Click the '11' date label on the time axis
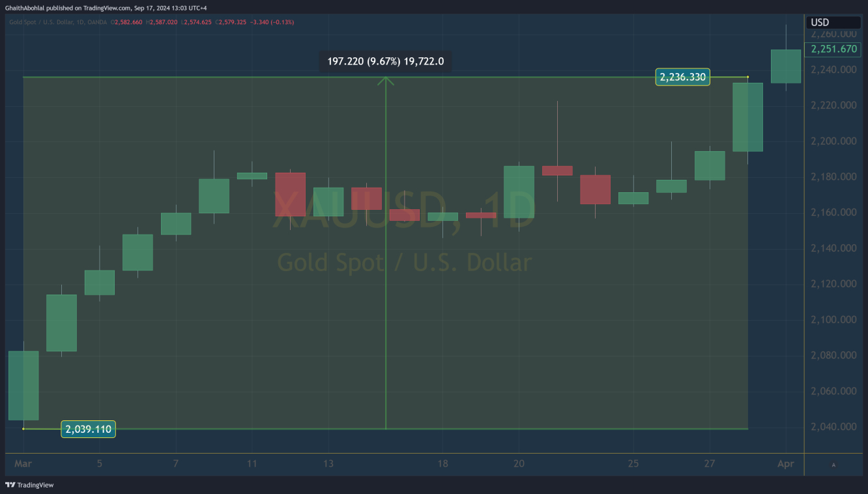This screenshot has width=868, height=494. [252, 464]
